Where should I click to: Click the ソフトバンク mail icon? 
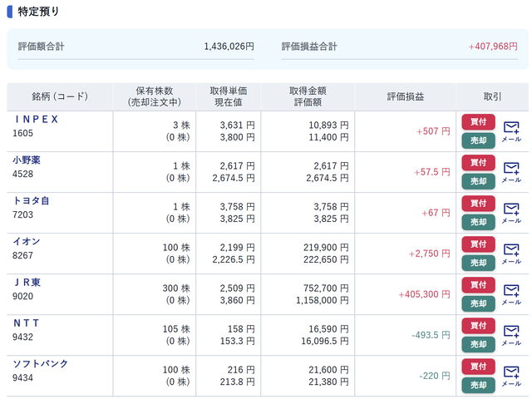pyautogui.click(x=511, y=375)
